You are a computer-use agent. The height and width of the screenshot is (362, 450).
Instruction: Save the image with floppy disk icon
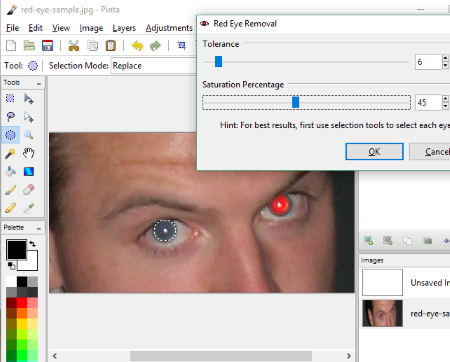pyautogui.click(x=47, y=45)
